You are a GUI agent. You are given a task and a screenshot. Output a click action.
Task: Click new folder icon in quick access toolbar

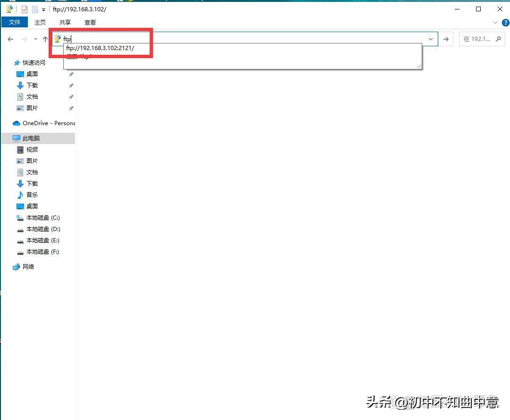(35, 9)
